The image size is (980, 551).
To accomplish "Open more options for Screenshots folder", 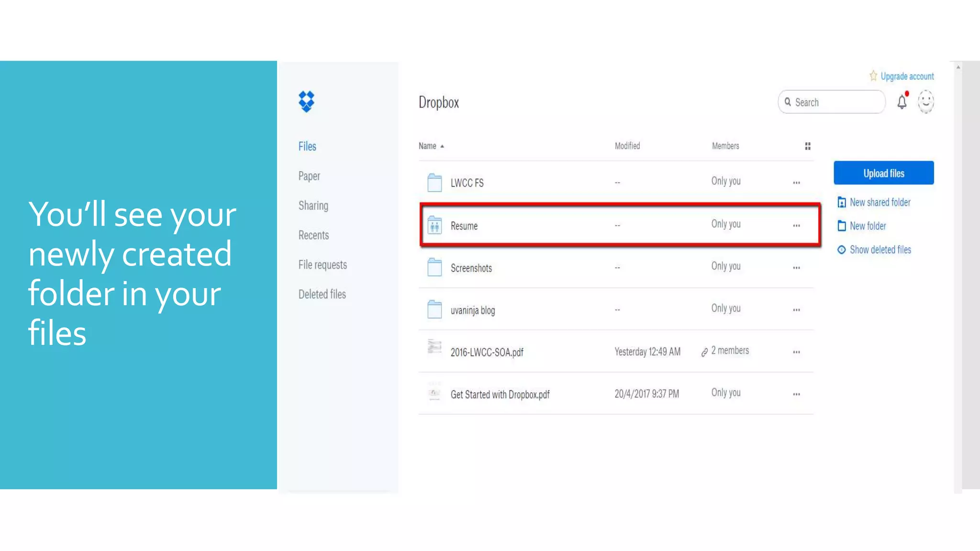I will [796, 268].
